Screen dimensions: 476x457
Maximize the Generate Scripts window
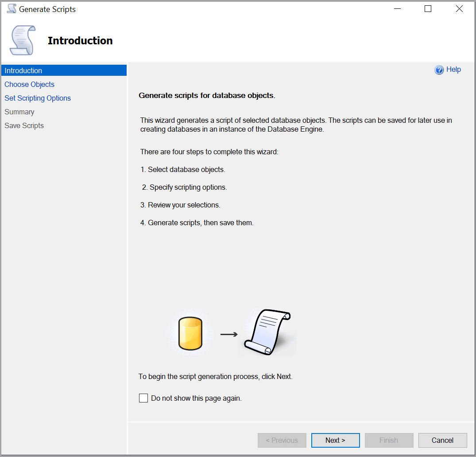click(x=428, y=9)
